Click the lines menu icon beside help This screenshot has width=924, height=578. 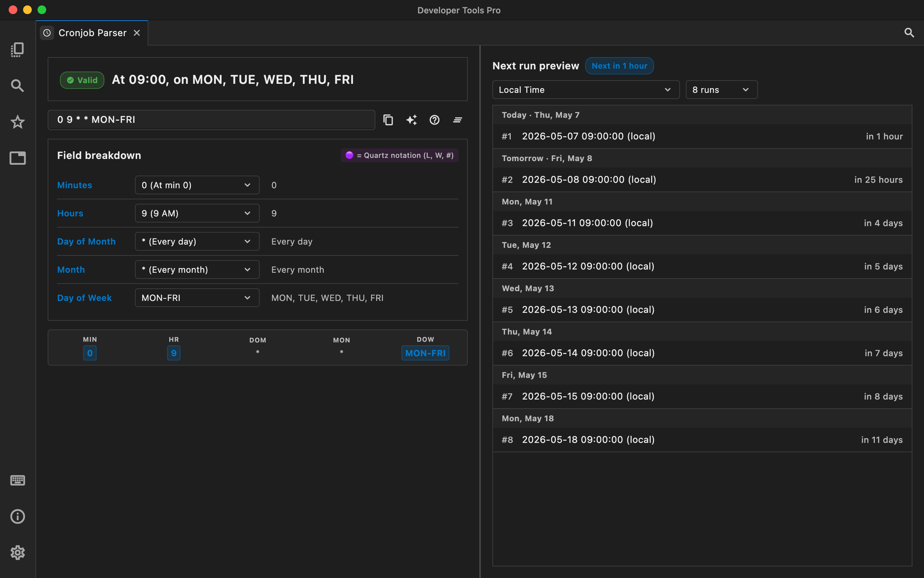tap(457, 120)
